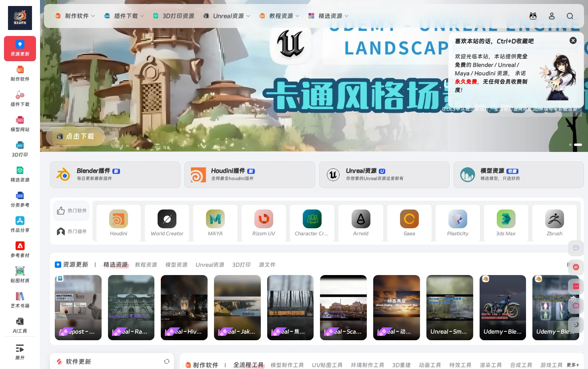Viewport: 588px width, 369px height.
Task: Switch to the 模型资源 tab
Action: tap(176, 265)
